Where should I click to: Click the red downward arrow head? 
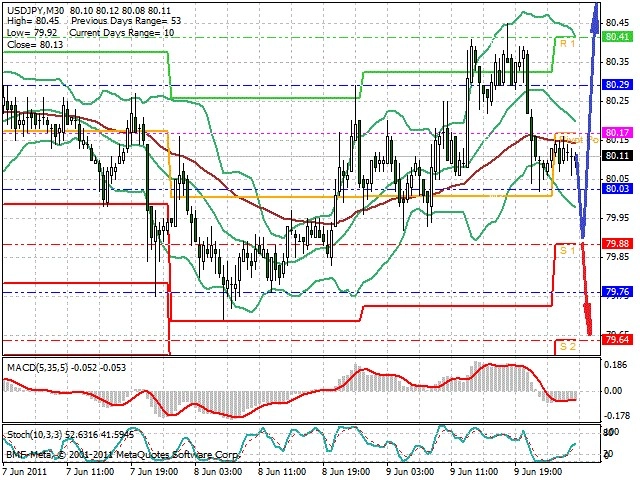[588, 320]
